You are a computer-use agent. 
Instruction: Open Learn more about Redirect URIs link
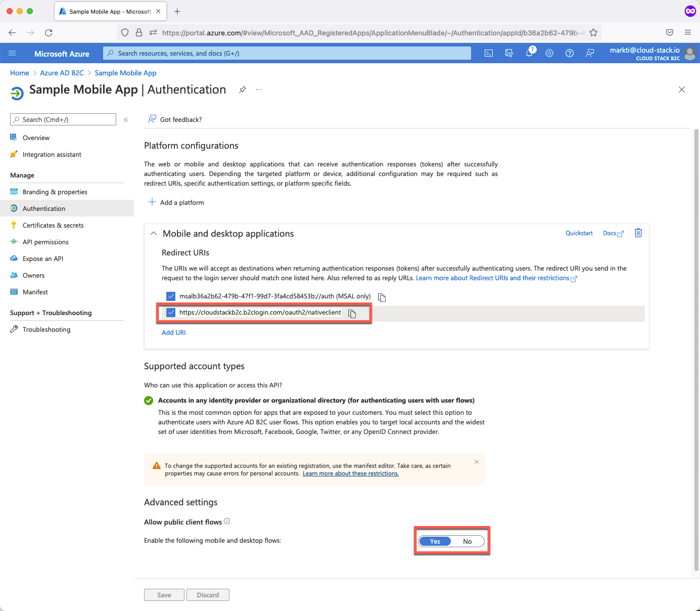[496, 278]
